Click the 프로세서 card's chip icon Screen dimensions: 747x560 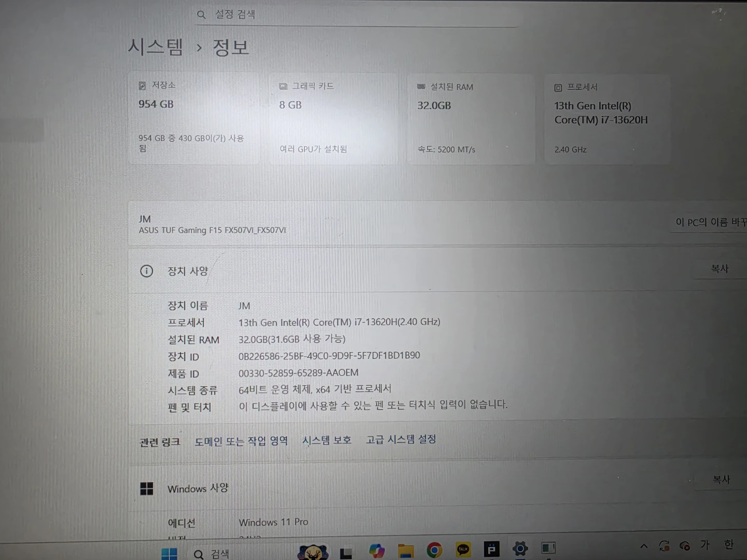point(558,88)
